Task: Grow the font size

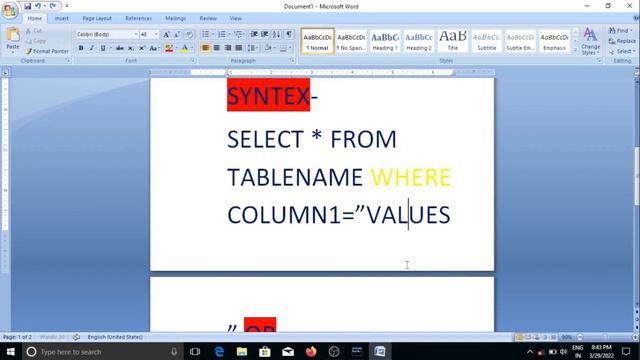Action: pos(166,35)
